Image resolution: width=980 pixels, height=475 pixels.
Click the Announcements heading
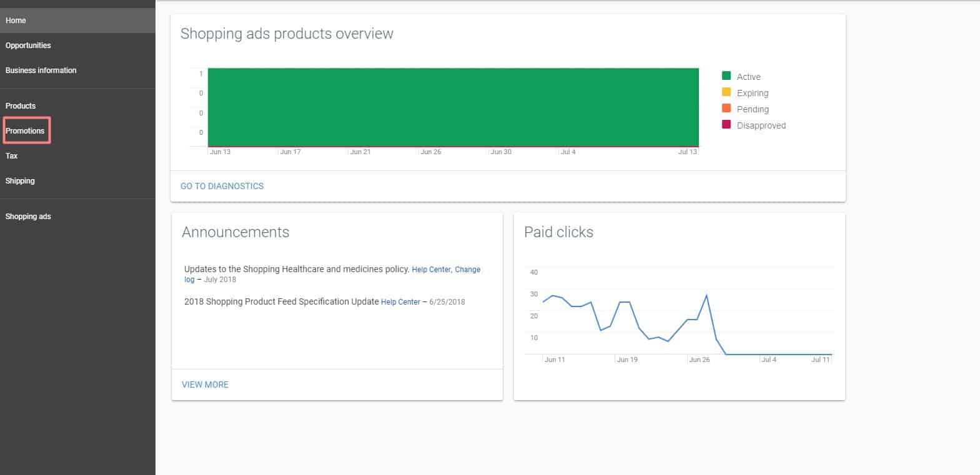[x=235, y=232]
